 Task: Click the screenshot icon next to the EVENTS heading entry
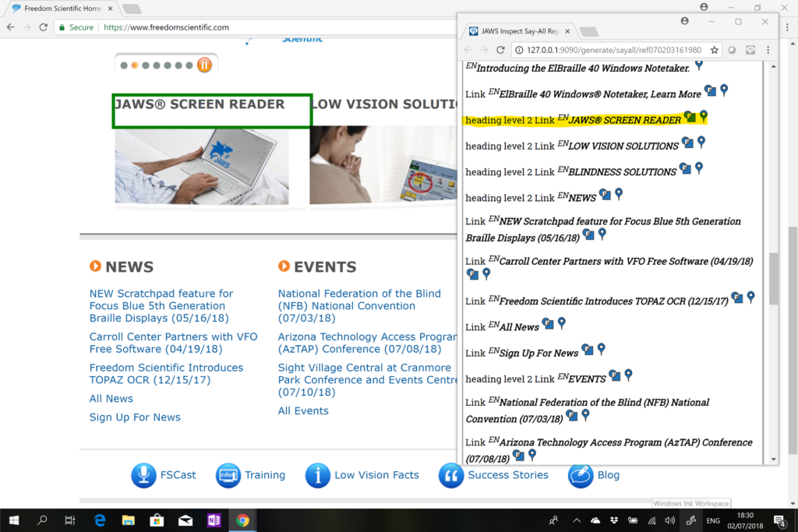[x=613, y=375]
